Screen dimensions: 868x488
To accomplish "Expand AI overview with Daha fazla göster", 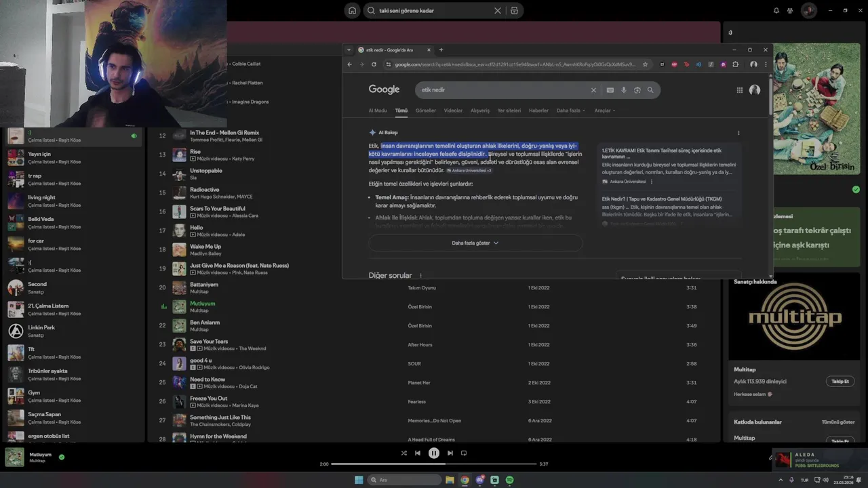I will pyautogui.click(x=475, y=243).
